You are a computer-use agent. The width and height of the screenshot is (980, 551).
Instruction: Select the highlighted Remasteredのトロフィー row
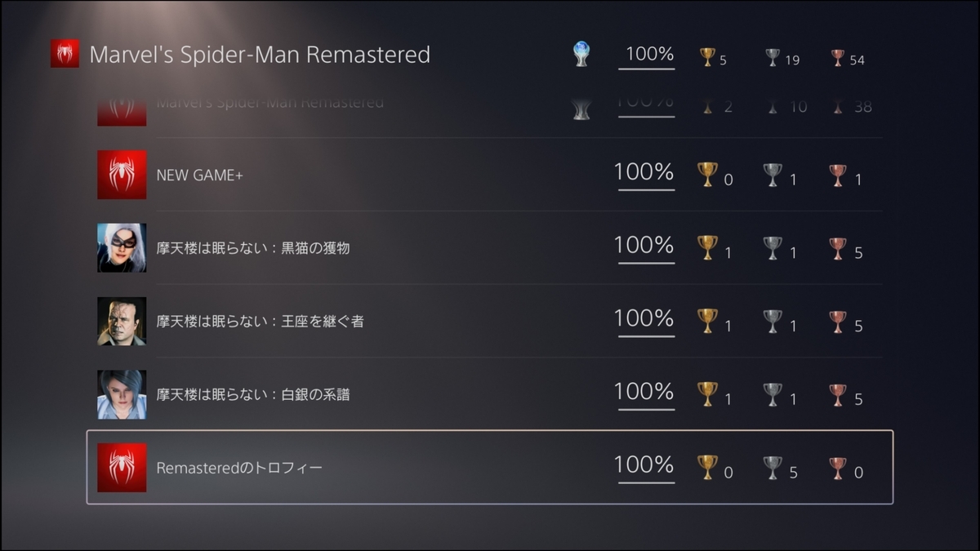click(489, 468)
